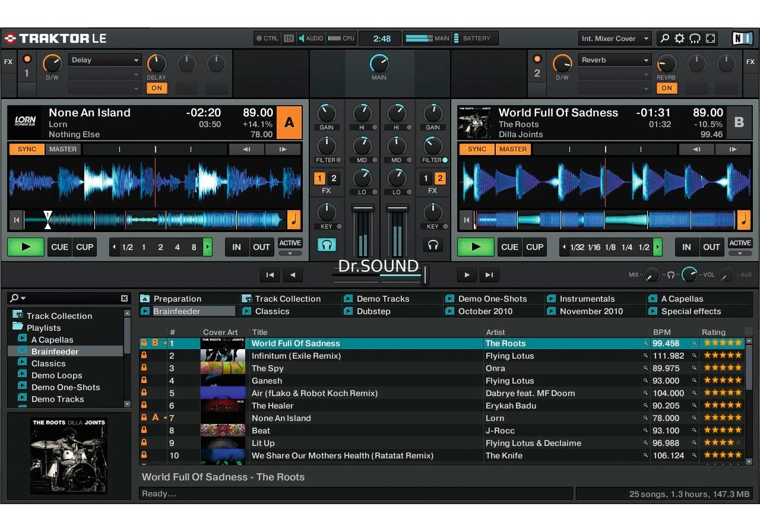Toggle Reverb effect ON button

click(667, 88)
